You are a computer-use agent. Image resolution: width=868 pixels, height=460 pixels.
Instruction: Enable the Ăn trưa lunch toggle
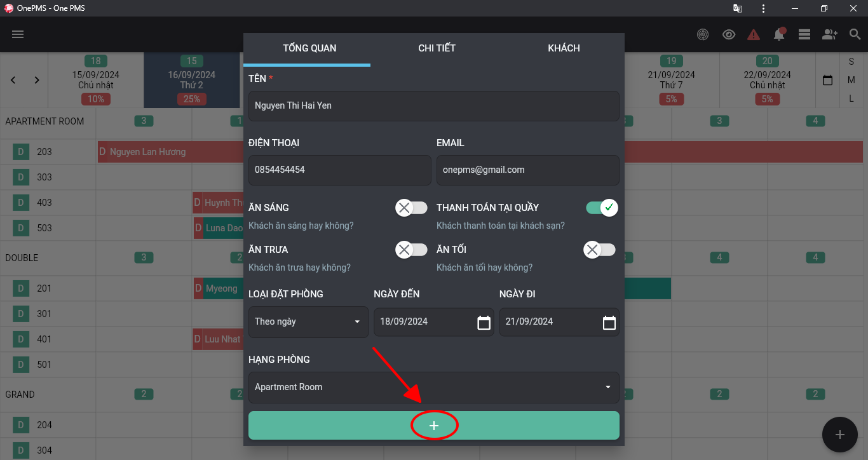click(x=412, y=250)
